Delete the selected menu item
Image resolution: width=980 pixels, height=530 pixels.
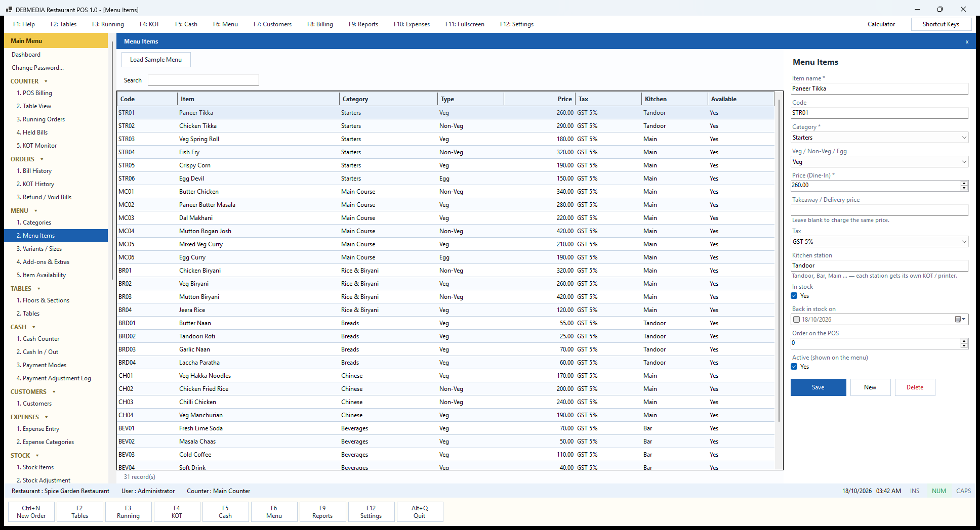tap(915, 387)
